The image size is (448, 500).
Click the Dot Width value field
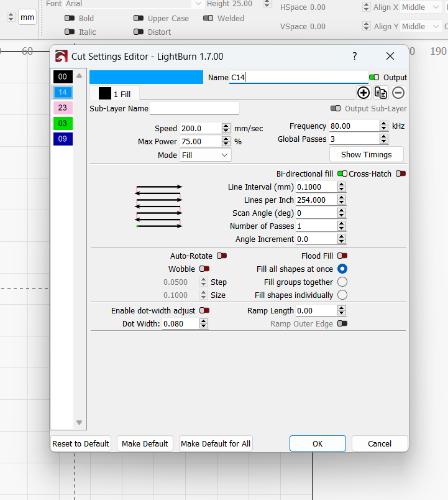181,323
